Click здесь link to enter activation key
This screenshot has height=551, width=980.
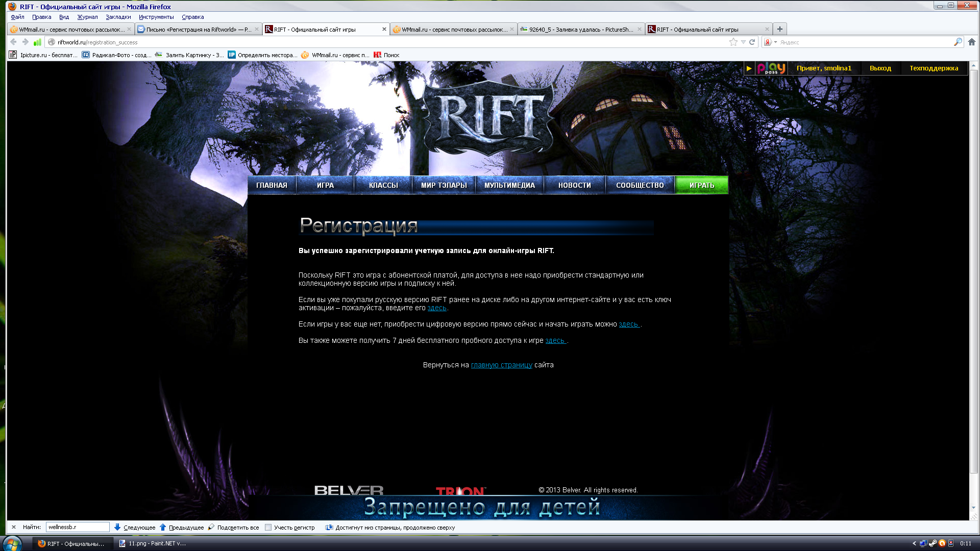pyautogui.click(x=436, y=308)
